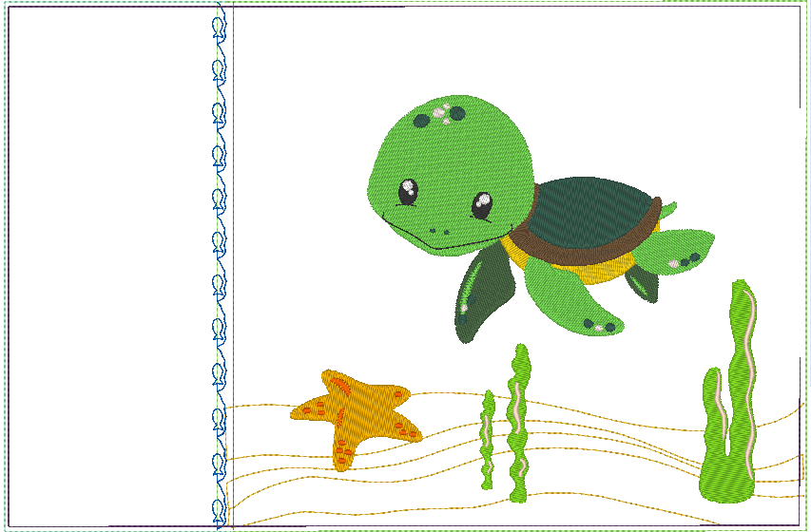Select the turtle's right eye

pos(483,204)
